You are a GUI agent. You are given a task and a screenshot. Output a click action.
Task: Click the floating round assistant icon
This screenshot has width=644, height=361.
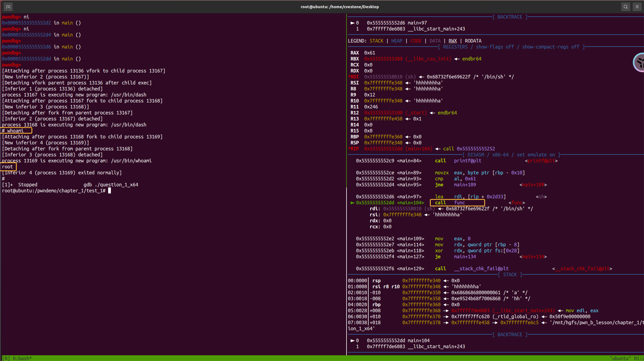coord(639,62)
